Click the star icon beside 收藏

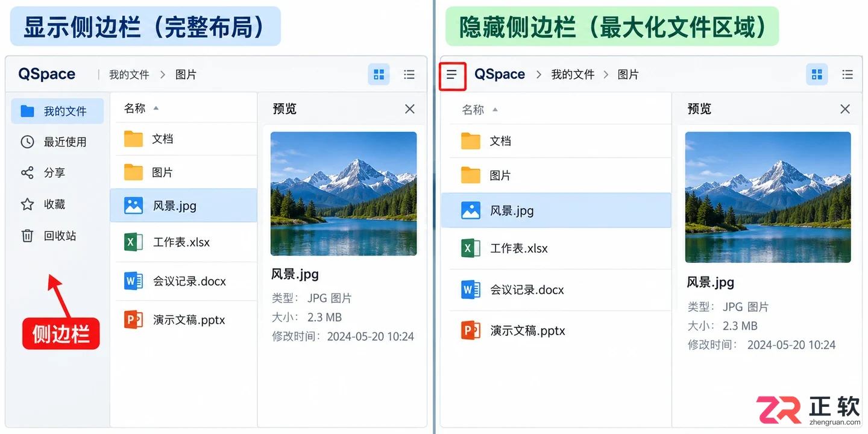point(27,204)
